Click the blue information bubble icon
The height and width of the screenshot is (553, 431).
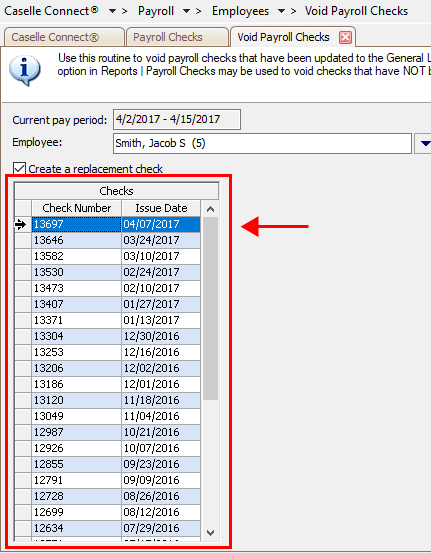pos(25,70)
